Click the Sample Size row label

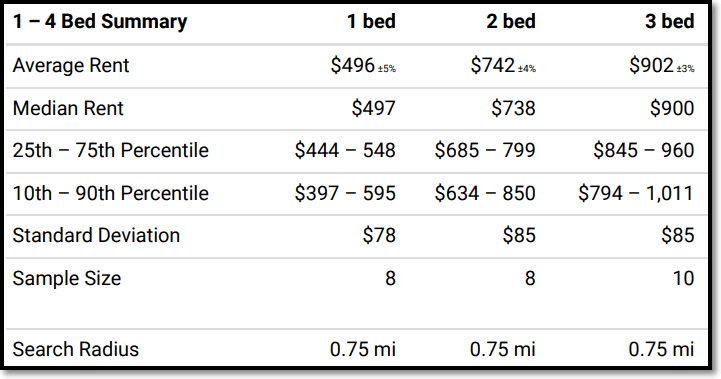click(67, 278)
